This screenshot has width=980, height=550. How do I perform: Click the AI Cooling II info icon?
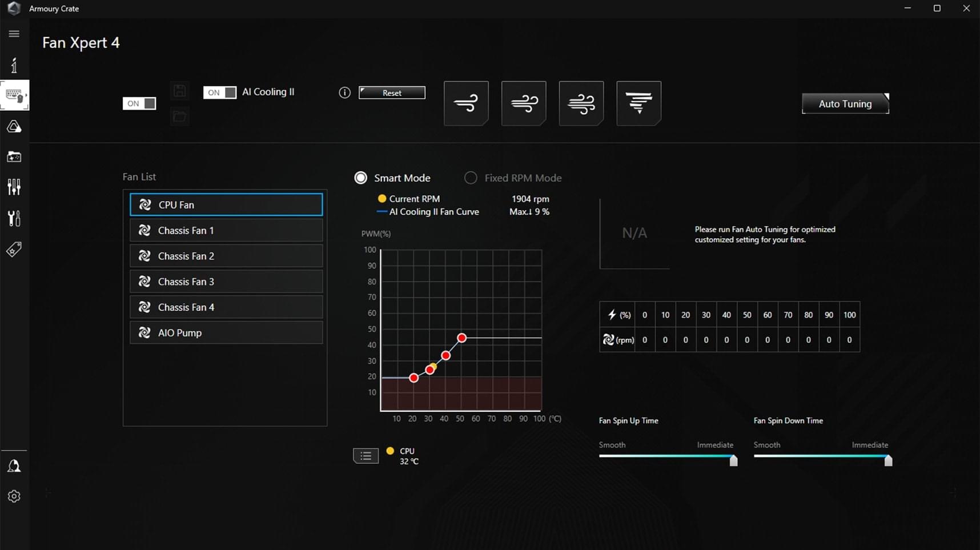344,93
